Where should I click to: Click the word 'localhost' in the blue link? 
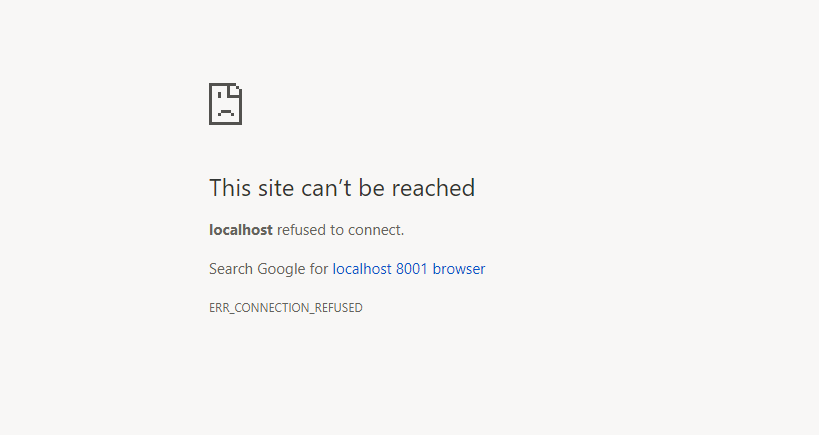click(362, 269)
